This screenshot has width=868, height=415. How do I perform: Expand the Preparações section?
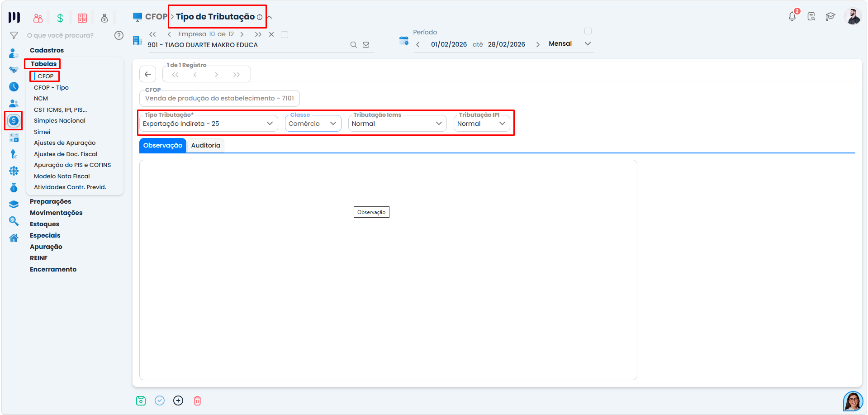click(x=51, y=201)
